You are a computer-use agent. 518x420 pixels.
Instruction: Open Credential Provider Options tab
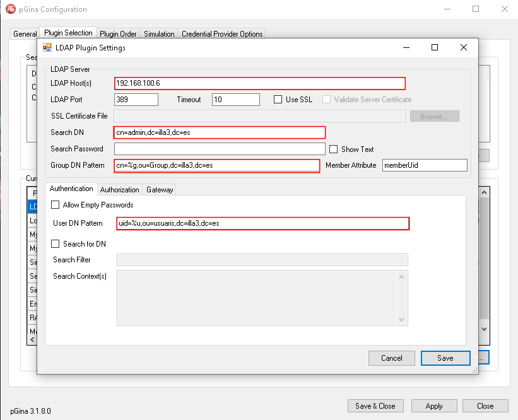[222, 34]
